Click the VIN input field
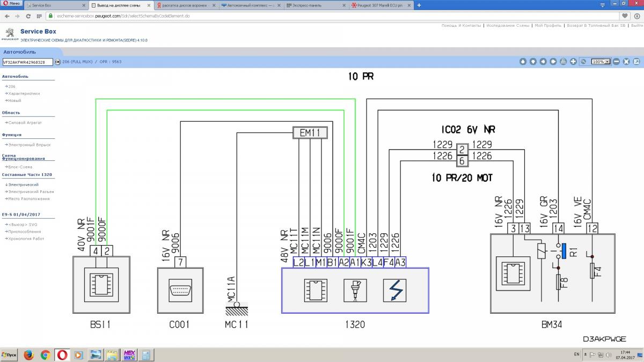This screenshot has height=362, width=644. (x=28, y=62)
